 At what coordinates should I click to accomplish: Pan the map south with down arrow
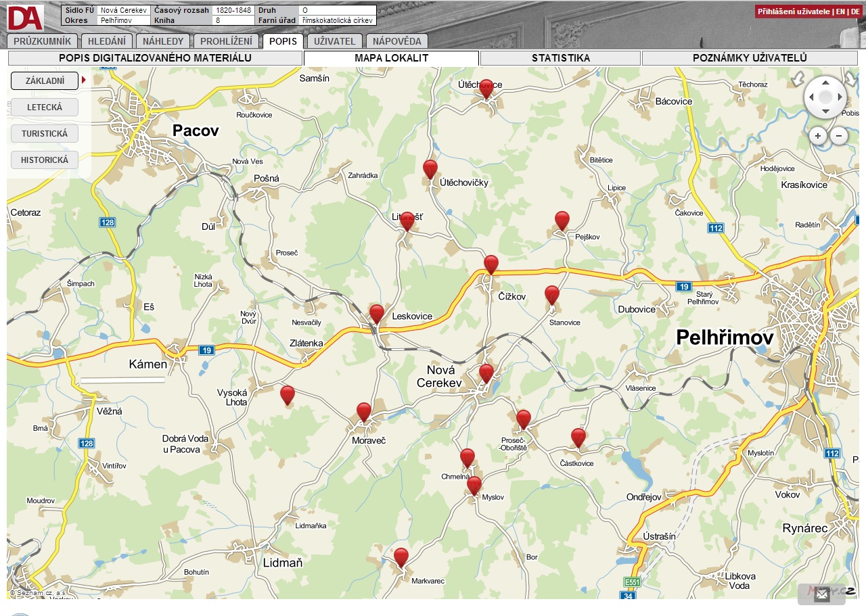825,112
